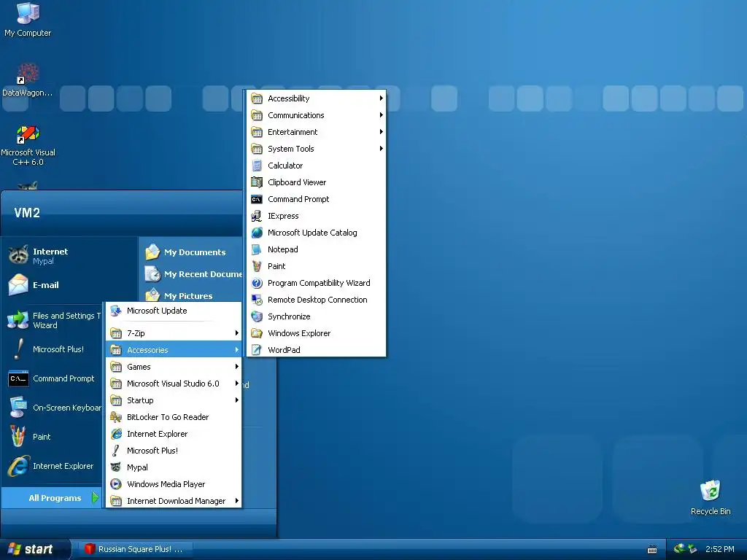Open BitLocker To Go Reader icon
The width and height of the screenshot is (747, 560).
pos(116,417)
